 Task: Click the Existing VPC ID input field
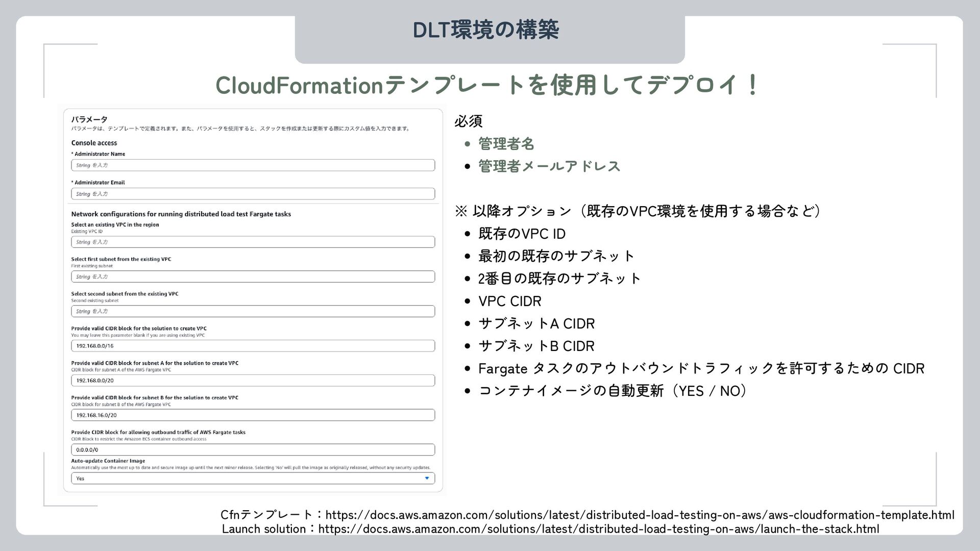coord(253,242)
